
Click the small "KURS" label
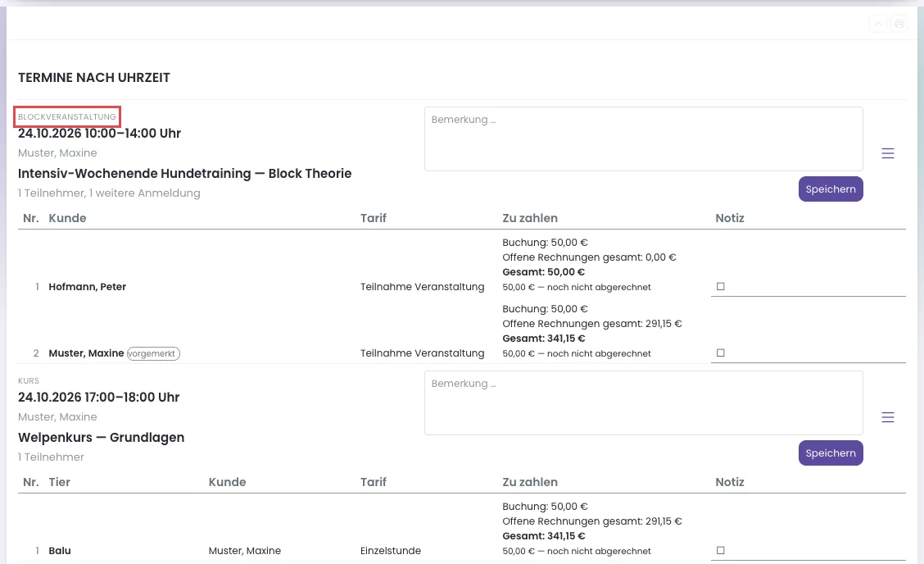point(29,380)
